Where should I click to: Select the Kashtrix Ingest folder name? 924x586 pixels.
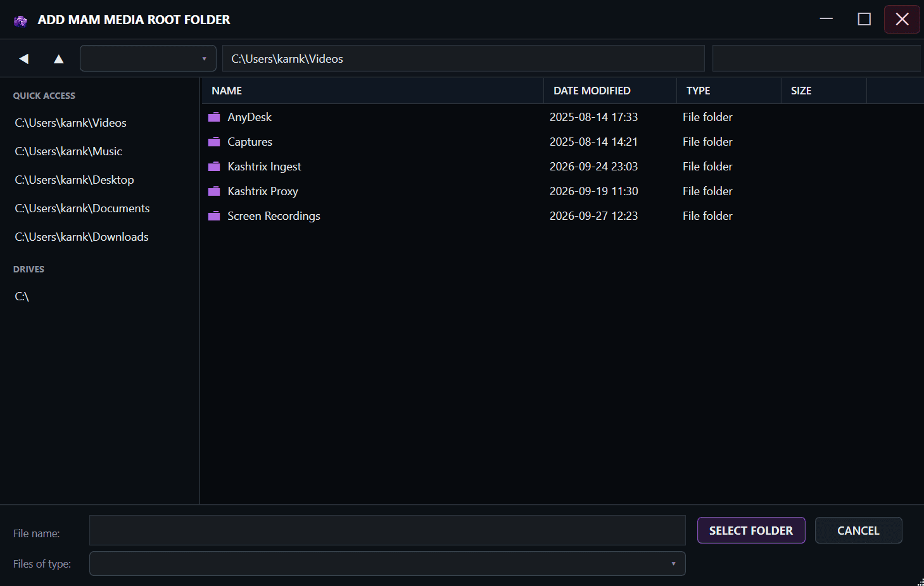pos(265,167)
